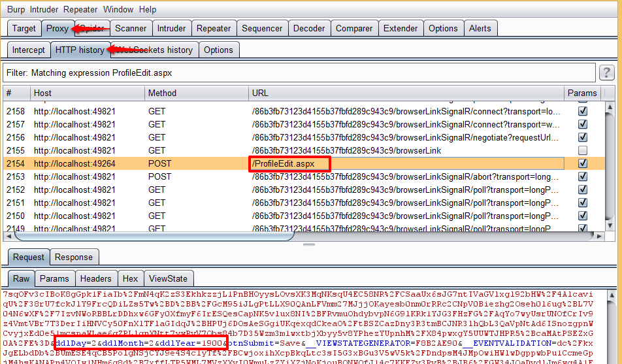This screenshot has width=622, height=364.
Task: Switch to the Params view tab
Action: (54, 278)
